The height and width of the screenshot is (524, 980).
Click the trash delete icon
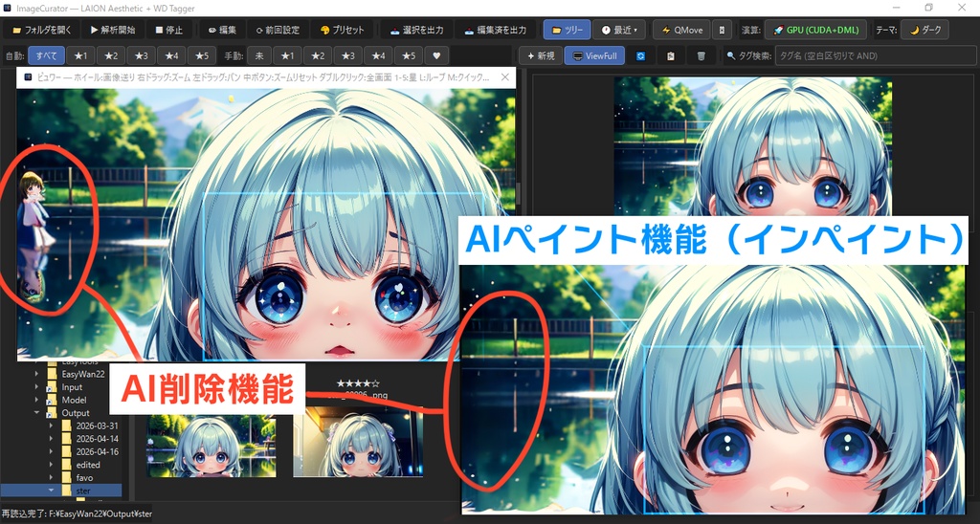701,55
